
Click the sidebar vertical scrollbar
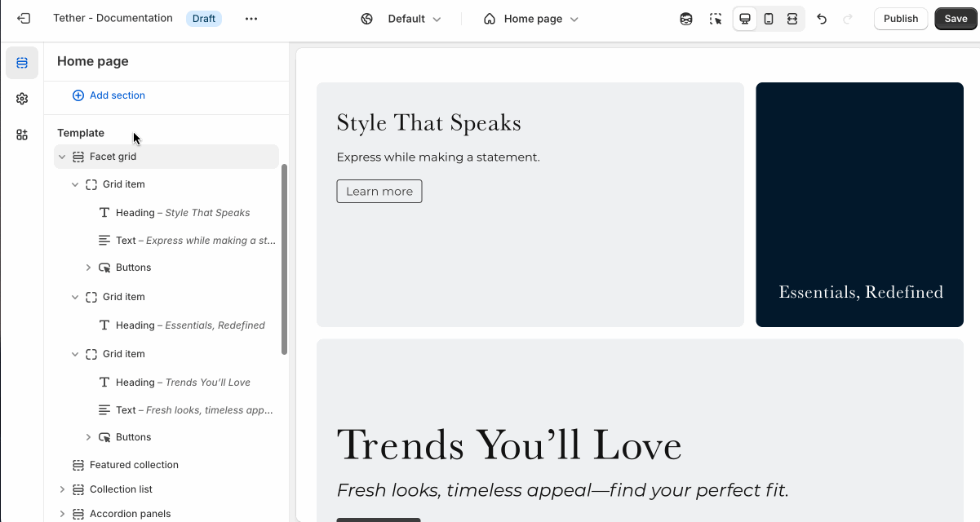pos(284,259)
